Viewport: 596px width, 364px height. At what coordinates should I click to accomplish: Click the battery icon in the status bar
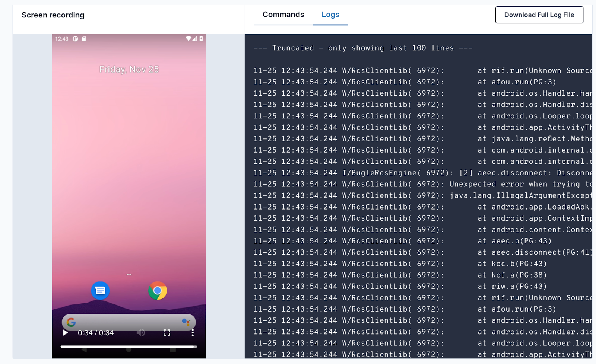click(201, 38)
